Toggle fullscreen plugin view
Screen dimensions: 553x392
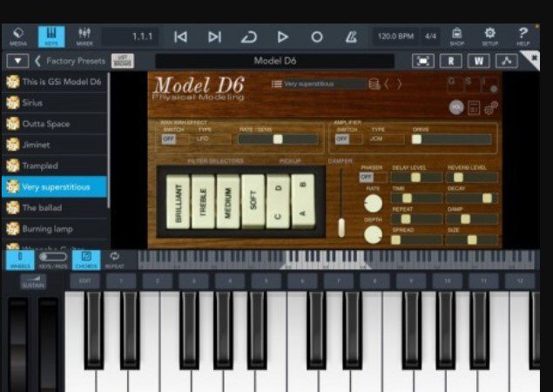click(423, 61)
